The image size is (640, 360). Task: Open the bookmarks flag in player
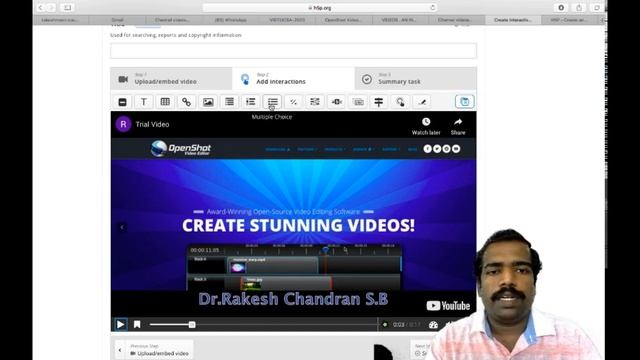click(x=137, y=324)
